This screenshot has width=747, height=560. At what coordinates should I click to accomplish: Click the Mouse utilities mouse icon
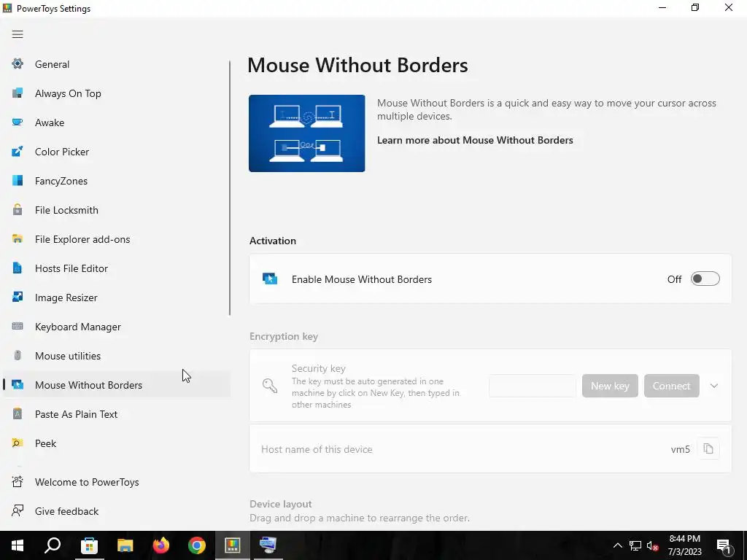coord(18,355)
